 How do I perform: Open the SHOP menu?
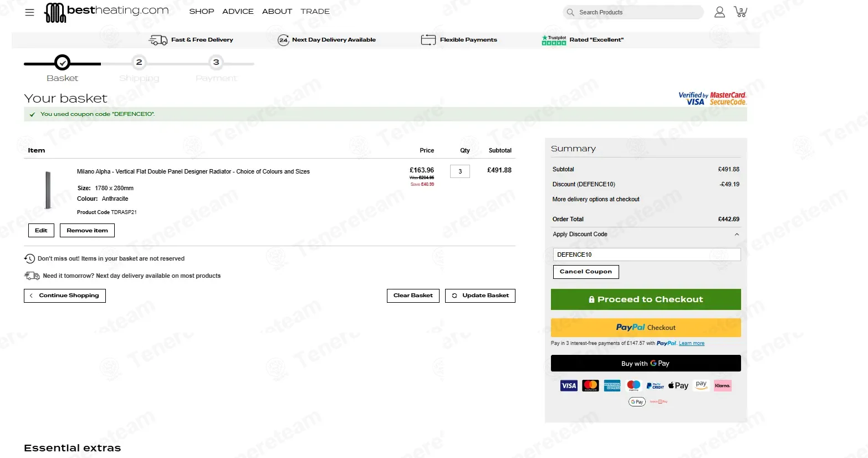pos(201,11)
